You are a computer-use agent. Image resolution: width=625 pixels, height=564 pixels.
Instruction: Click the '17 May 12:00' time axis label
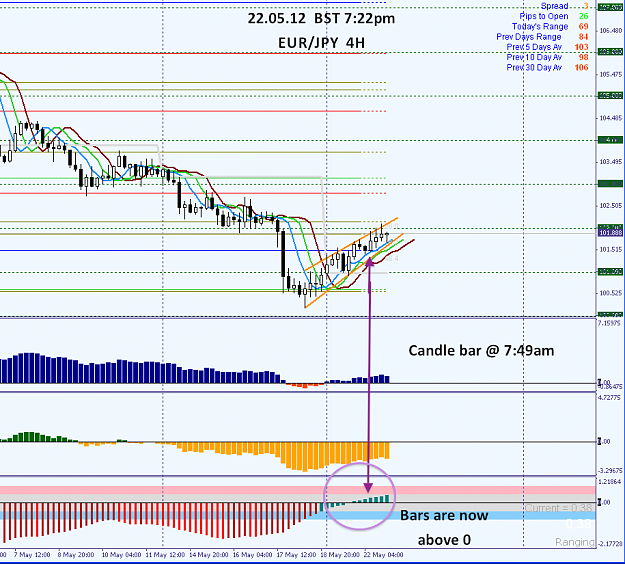coord(296,555)
